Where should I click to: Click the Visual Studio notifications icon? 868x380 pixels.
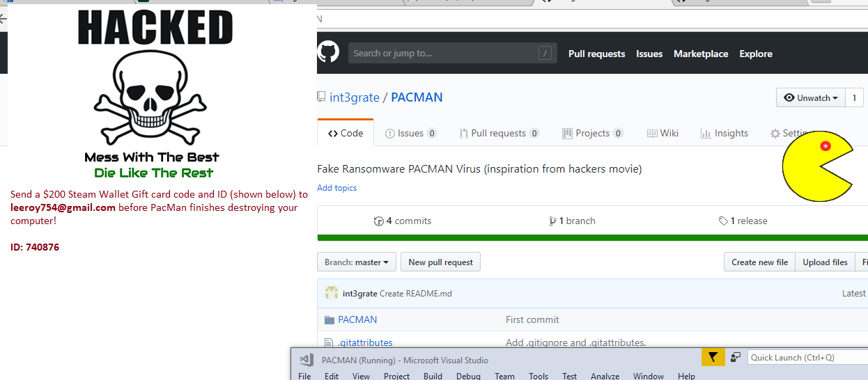click(x=736, y=358)
